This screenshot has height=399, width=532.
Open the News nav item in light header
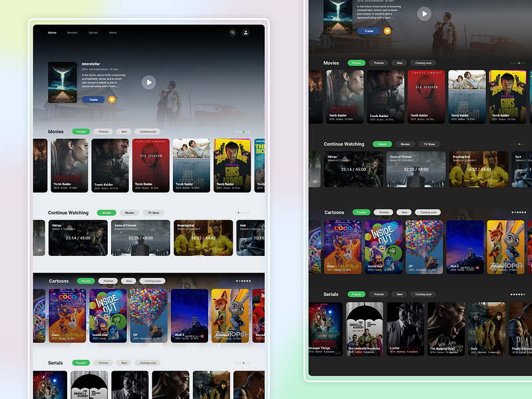(113, 33)
